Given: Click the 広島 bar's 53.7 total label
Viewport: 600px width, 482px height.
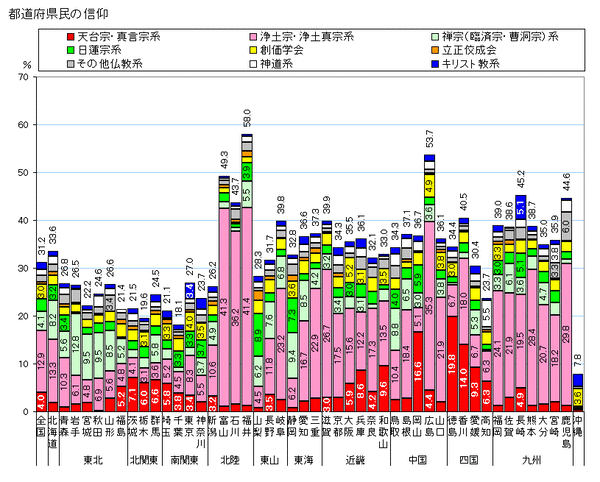Looking at the screenshot, I should [x=429, y=138].
